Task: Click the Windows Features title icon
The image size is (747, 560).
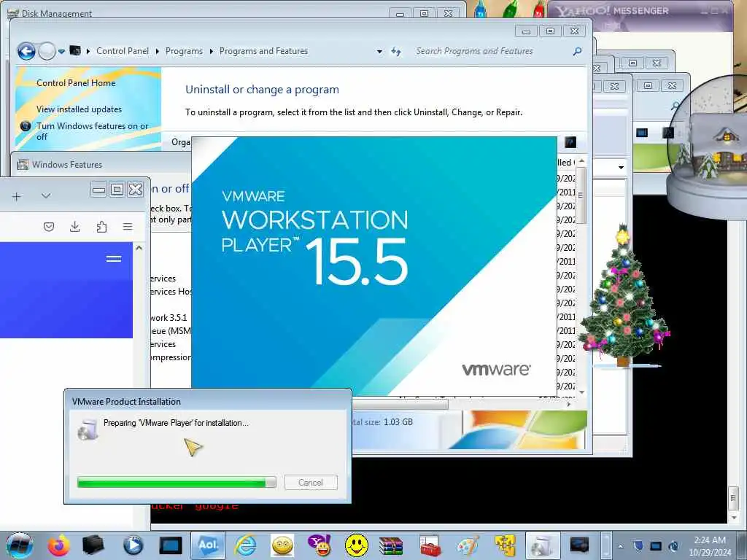Action: pyautogui.click(x=23, y=165)
